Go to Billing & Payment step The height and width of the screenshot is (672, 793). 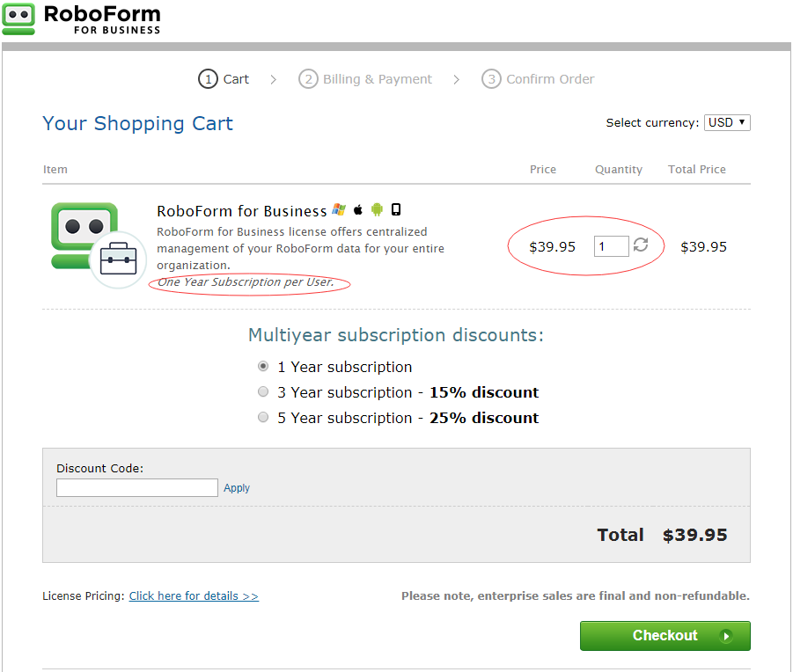pos(365,79)
